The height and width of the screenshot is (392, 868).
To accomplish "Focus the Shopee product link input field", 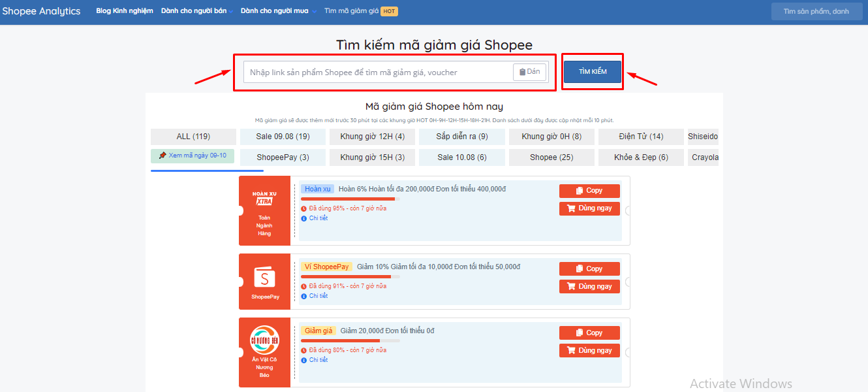I will pyautogui.click(x=379, y=72).
